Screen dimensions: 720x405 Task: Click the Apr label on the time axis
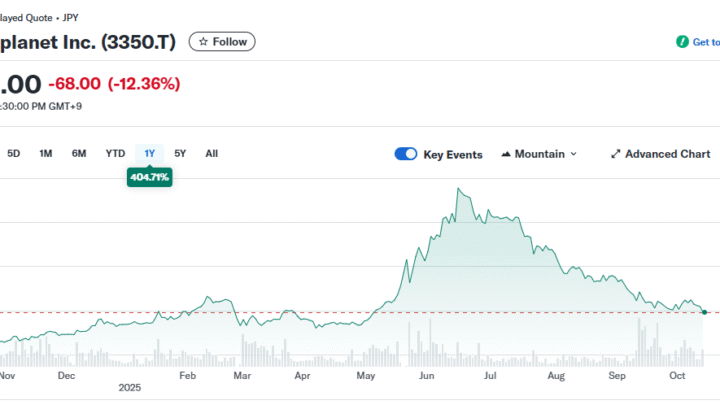point(302,376)
